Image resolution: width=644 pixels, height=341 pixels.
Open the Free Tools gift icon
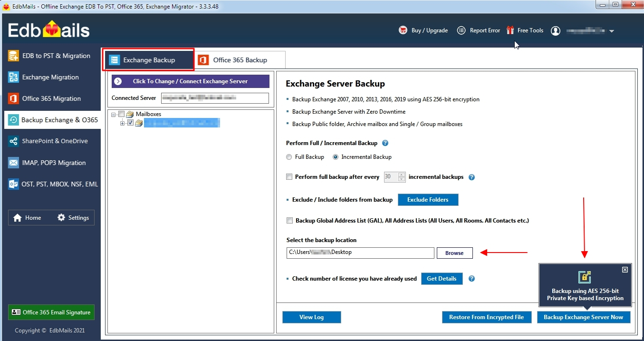510,30
